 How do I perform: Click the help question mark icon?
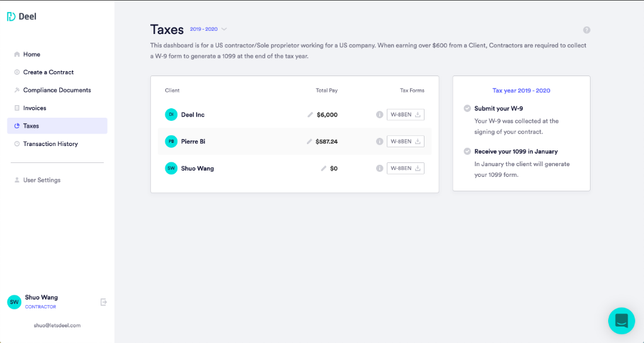(587, 30)
